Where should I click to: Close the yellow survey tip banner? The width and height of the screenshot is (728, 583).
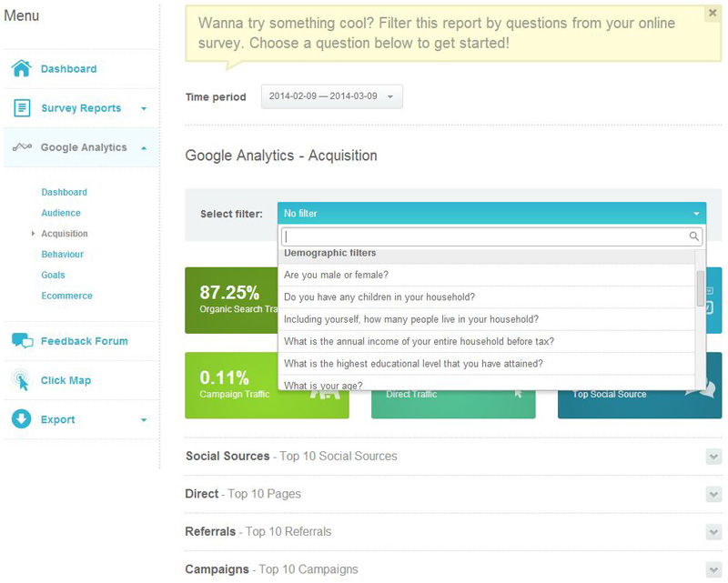pos(712,14)
